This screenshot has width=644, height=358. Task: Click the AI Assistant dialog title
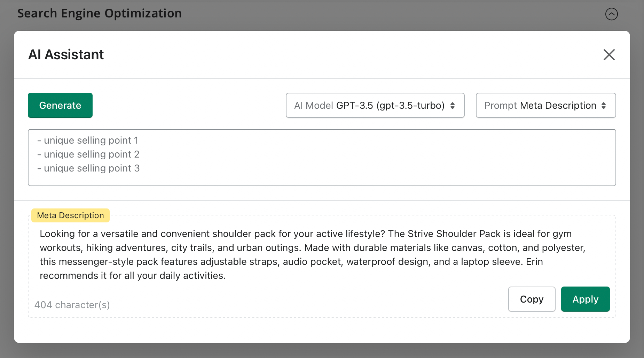click(x=66, y=55)
